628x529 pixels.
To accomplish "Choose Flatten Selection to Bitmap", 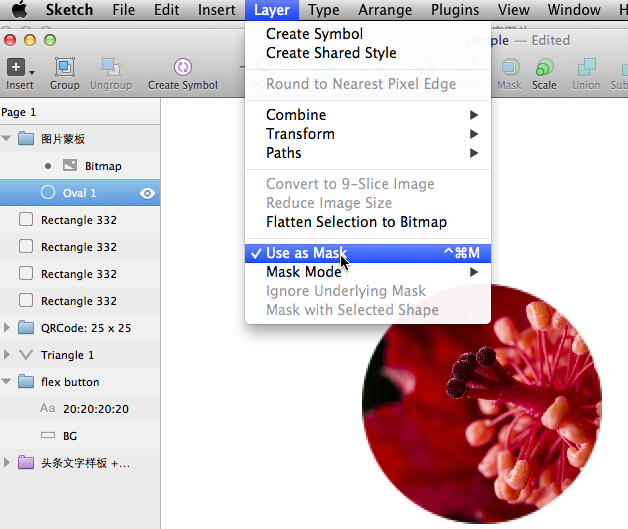I will [356, 222].
